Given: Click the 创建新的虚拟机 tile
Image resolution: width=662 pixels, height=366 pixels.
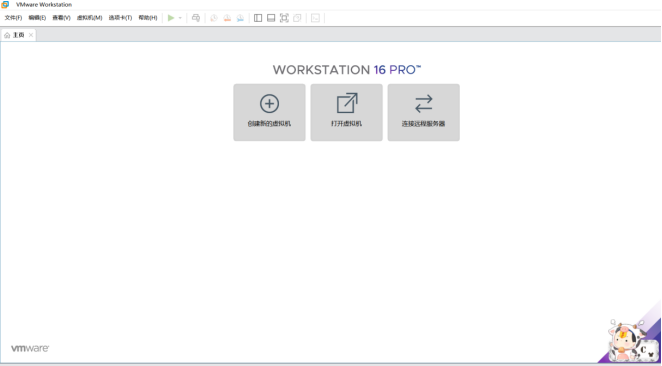Looking at the screenshot, I should 269,112.
